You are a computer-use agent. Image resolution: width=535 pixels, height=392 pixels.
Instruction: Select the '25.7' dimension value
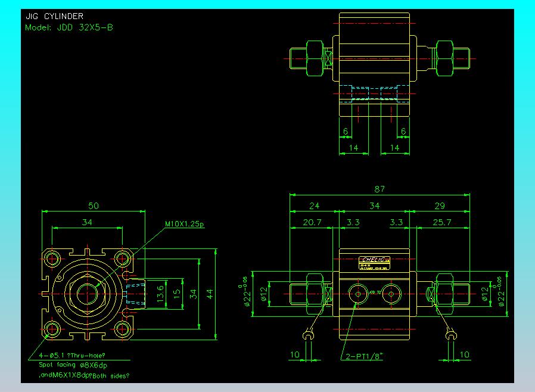click(442, 222)
